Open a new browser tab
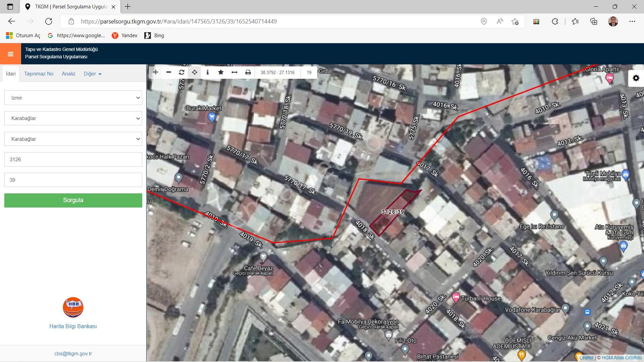This screenshot has height=362, width=644. click(128, 7)
